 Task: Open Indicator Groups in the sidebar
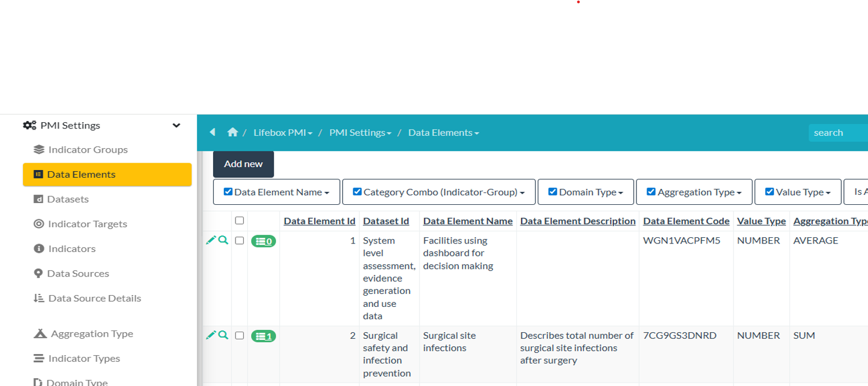tap(87, 150)
